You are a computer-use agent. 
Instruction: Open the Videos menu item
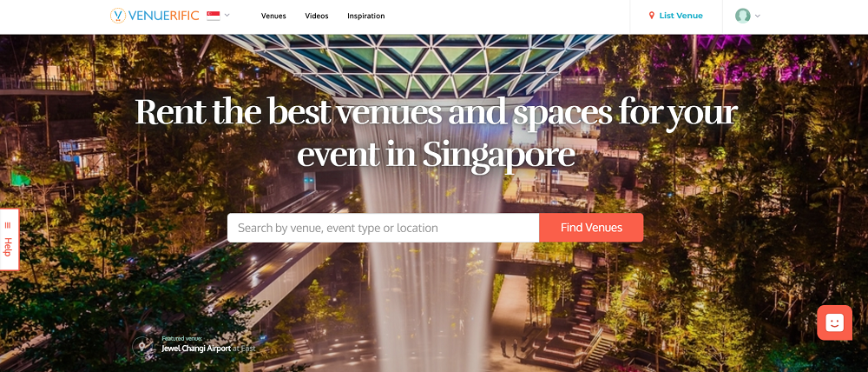tap(317, 16)
